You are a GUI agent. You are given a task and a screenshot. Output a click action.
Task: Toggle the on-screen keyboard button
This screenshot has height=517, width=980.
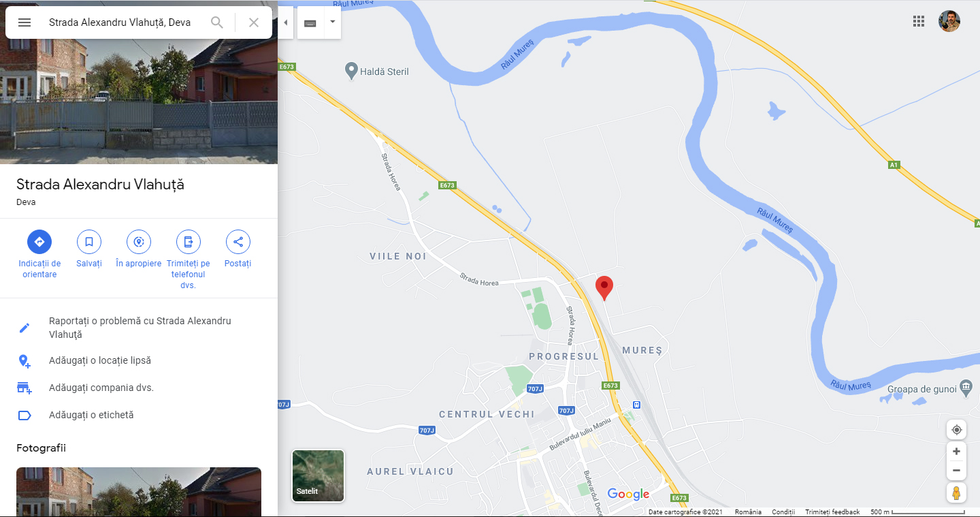[x=310, y=22]
